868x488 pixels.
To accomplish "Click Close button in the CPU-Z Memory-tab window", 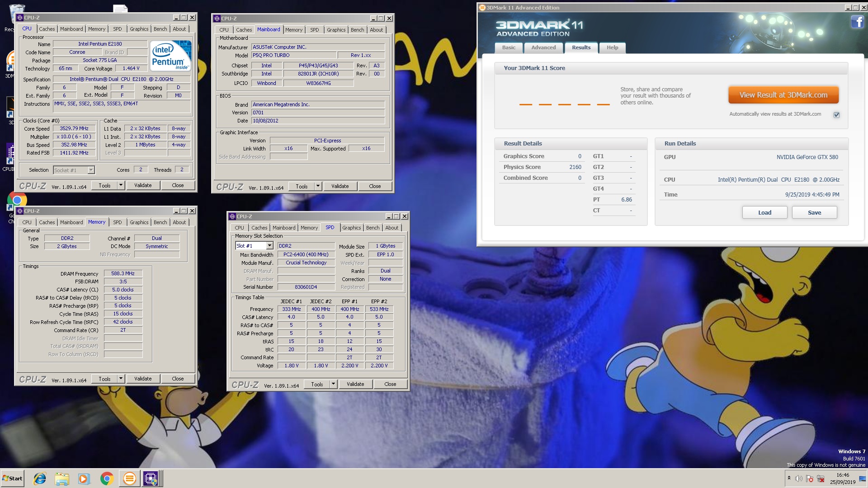I will (178, 379).
